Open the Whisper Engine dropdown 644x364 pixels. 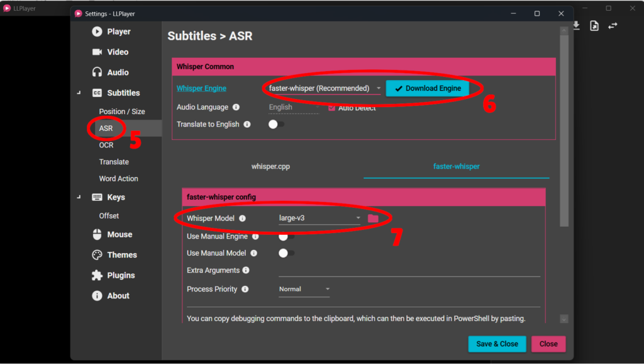point(325,88)
